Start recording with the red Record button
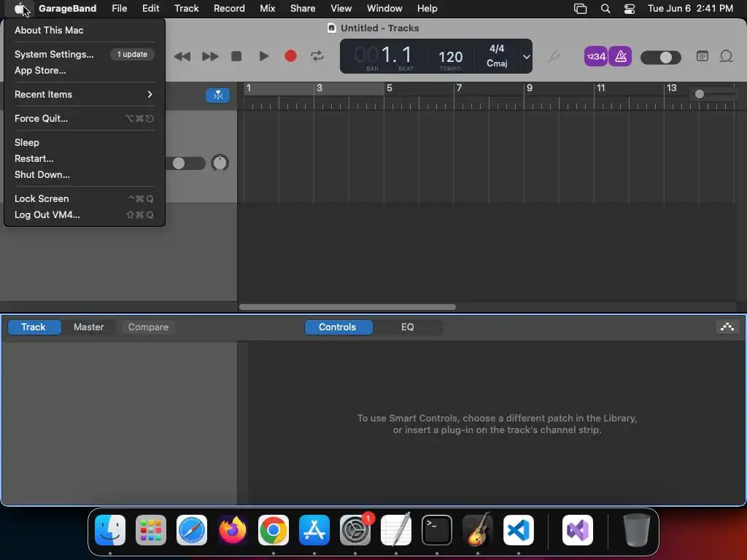747x560 pixels. (290, 56)
